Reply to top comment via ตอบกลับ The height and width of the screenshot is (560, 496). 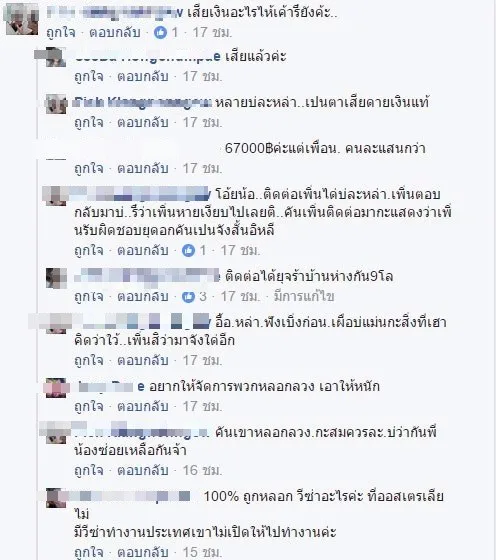(x=115, y=32)
